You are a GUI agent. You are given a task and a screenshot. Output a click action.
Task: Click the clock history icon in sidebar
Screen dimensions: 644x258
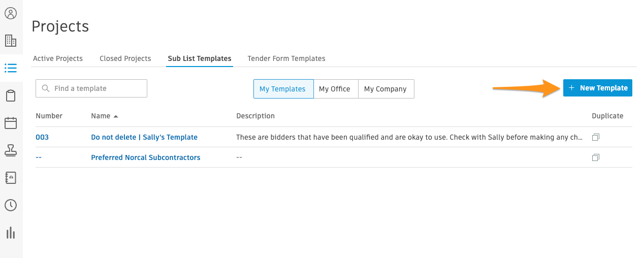(x=11, y=205)
